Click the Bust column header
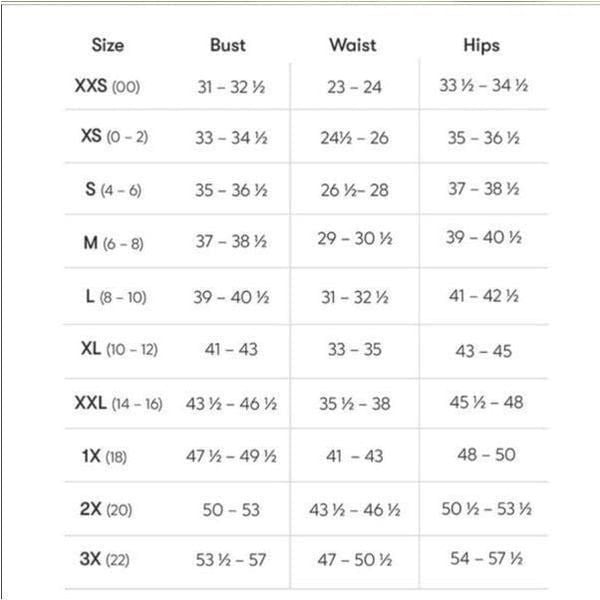600x600 pixels. pos(228,45)
